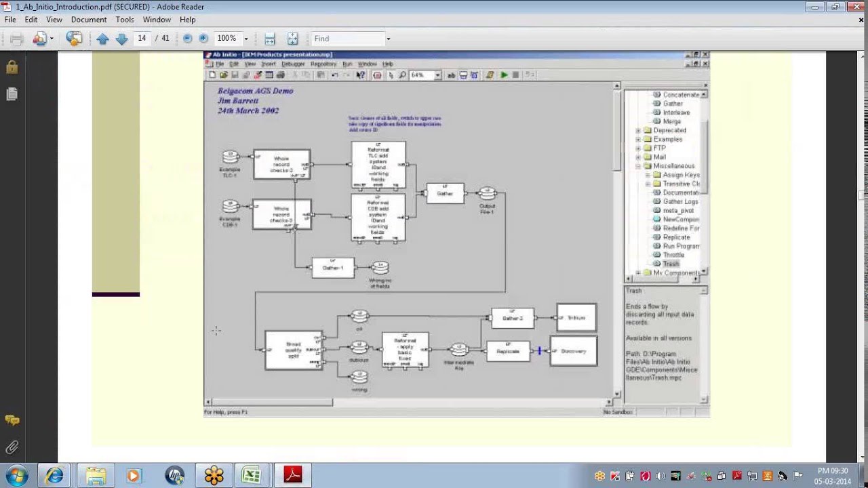Open Internet Explorer from the taskbar
Image resolution: width=868 pixels, height=488 pixels.
tap(55, 476)
